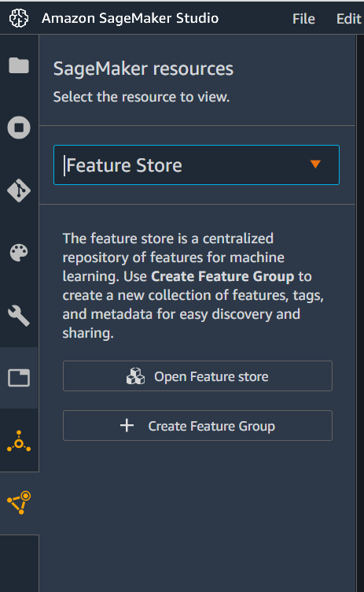This screenshot has width=364, height=592.
Task: Click the Amazon SageMaker Studio title
Action: tap(131, 18)
